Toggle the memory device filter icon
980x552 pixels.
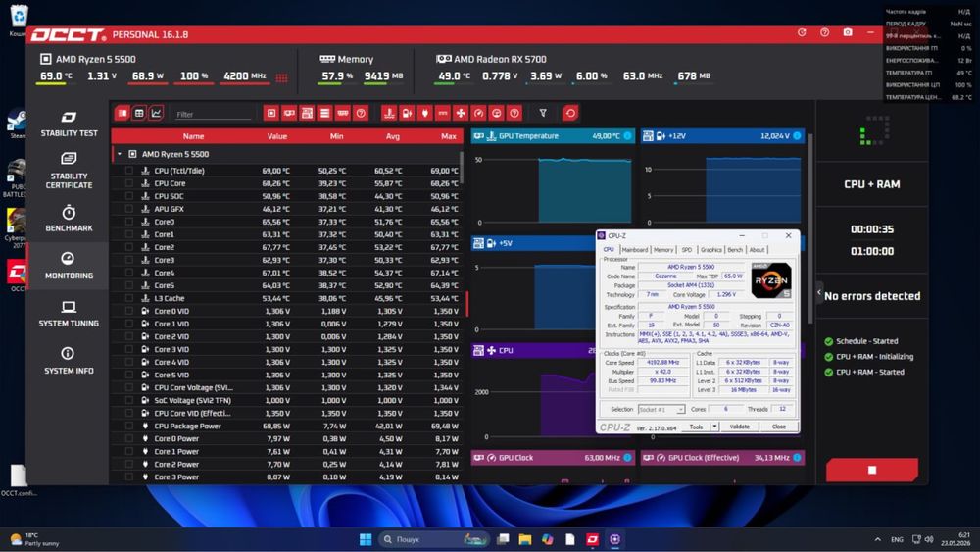tap(342, 113)
